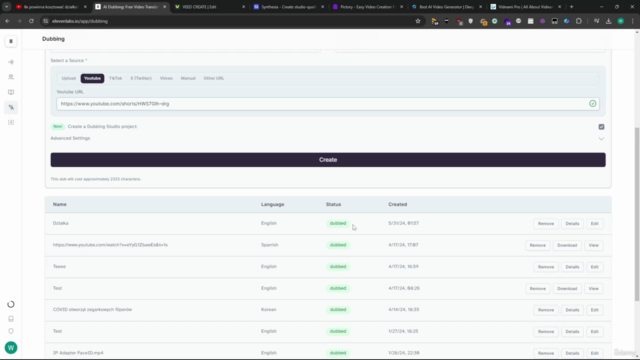Remove the Korean COVID dub
Image resolution: width=640 pixels, height=360 pixels.
coord(546,310)
